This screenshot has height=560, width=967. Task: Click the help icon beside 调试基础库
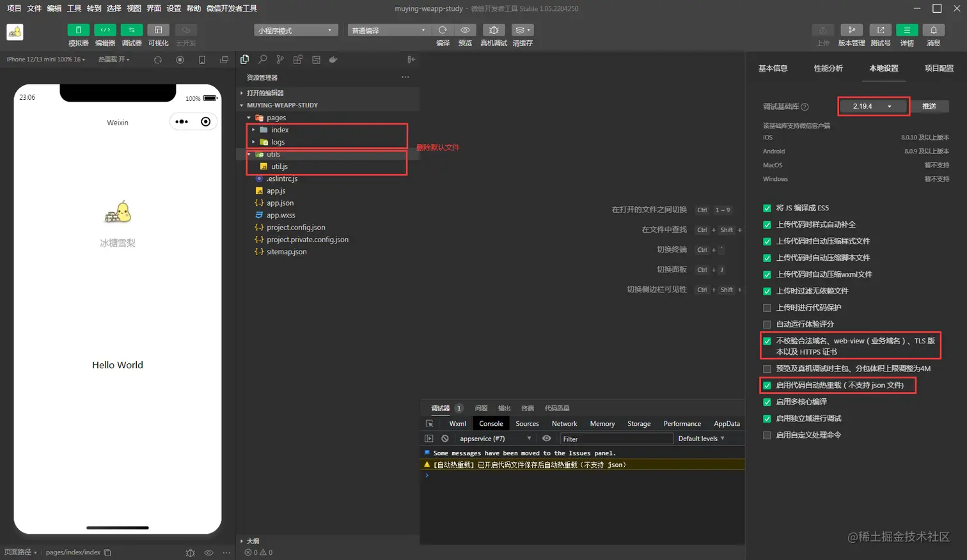click(x=805, y=107)
